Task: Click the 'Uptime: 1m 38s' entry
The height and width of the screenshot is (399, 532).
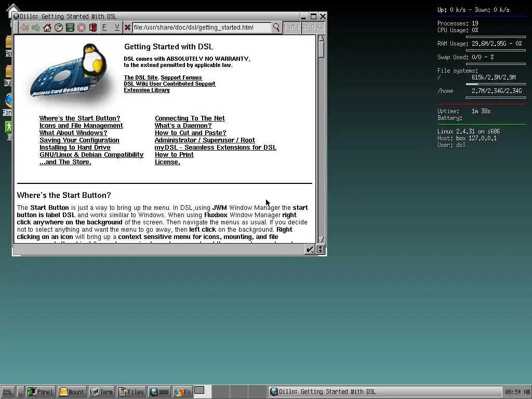Action: [464, 111]
